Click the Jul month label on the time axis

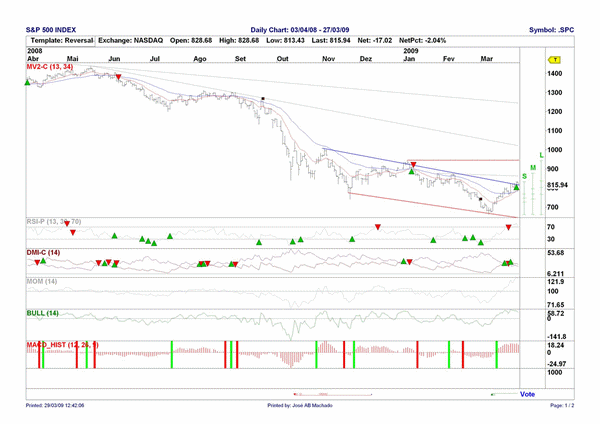155,59
